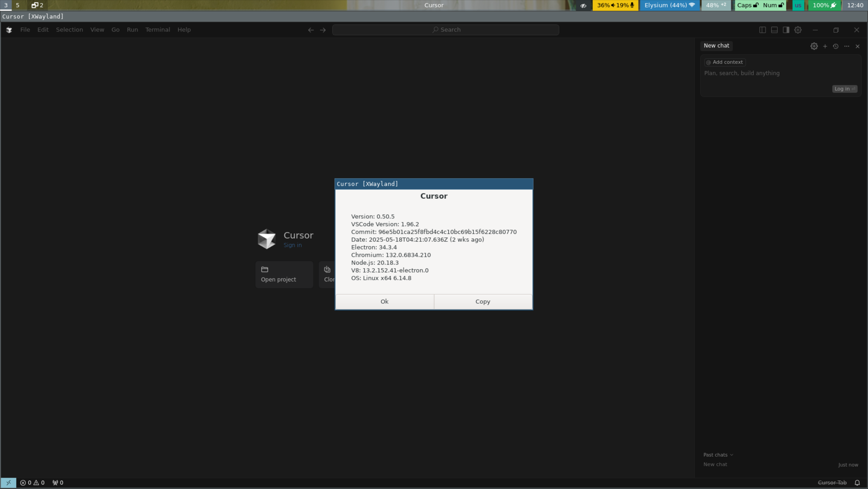Click the remote window status bar icon
Screen dimensions: 868x489
pyautogui.click(x=8, y=483)
